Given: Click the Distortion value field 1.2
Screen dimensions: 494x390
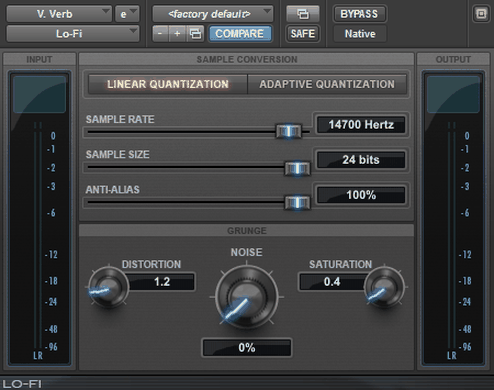Looking at the screenshot, I should (162, 282).
